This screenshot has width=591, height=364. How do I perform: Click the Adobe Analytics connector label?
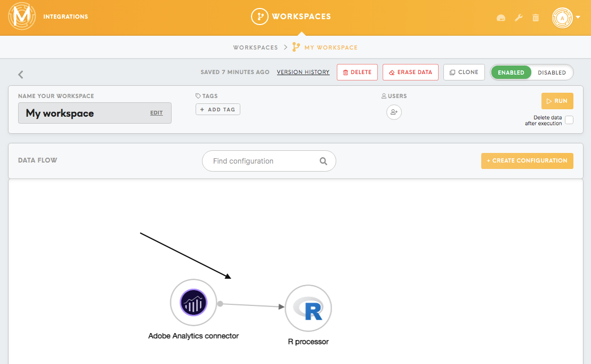pyautogui.click(x=193, y=336)
